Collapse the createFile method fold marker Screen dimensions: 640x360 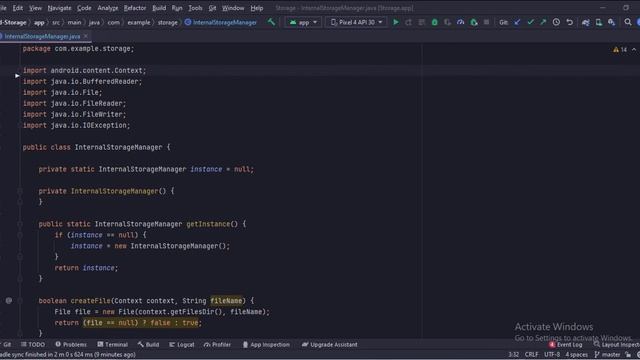[20, 300]
